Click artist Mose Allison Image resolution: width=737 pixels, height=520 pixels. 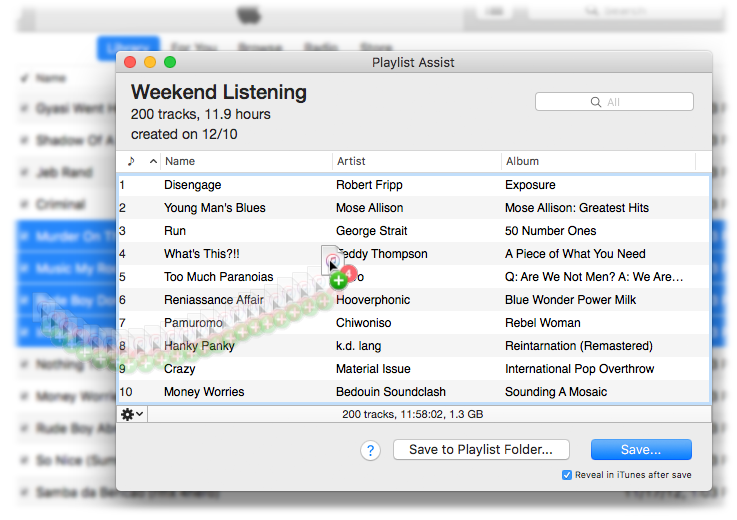tap(369, 208)
